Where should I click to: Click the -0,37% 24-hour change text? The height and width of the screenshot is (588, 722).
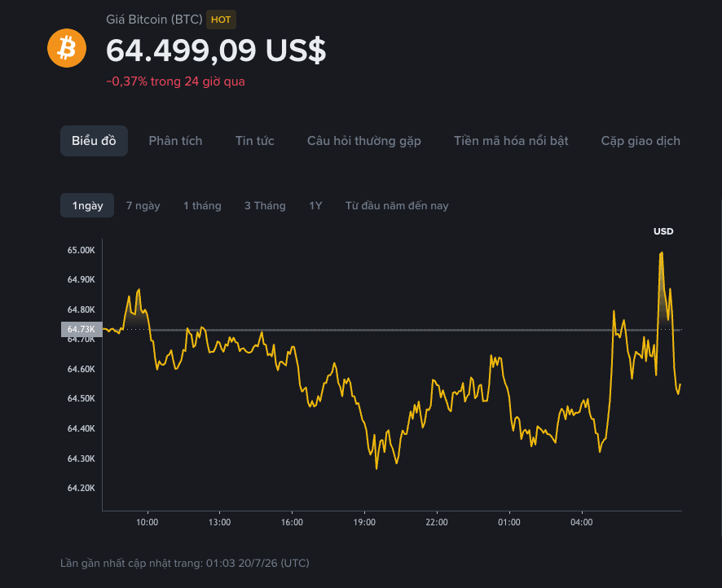pos(175,81)
